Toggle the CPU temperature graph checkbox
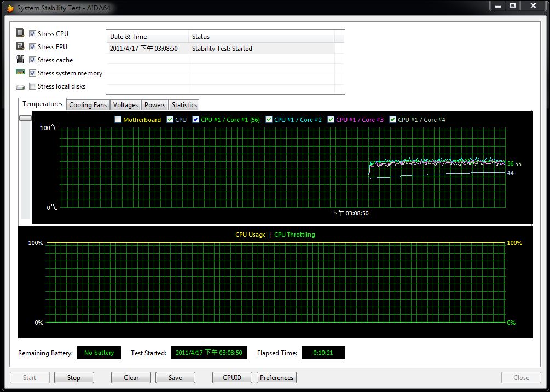550x392 pixels. click(x=170, y=120)
